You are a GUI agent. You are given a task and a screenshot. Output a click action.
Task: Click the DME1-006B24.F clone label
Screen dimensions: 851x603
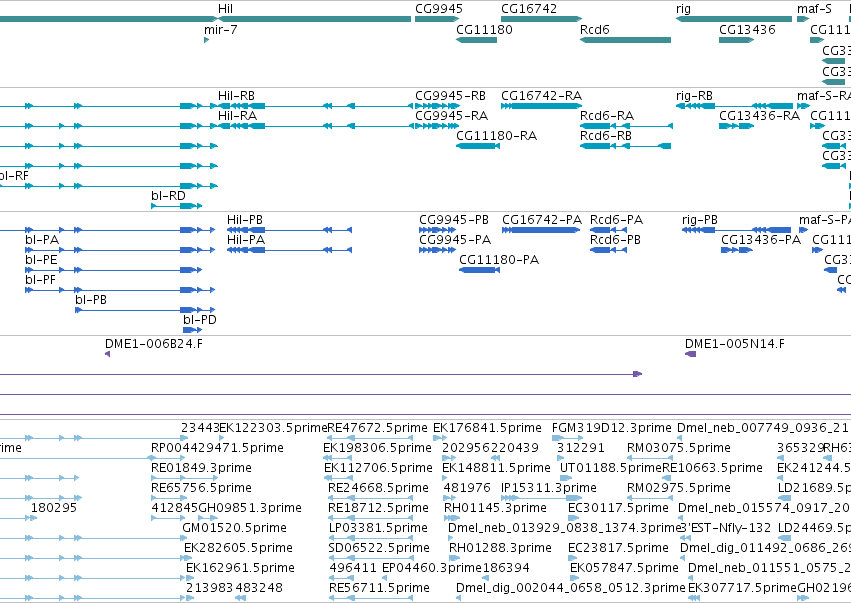click(154, 344)
